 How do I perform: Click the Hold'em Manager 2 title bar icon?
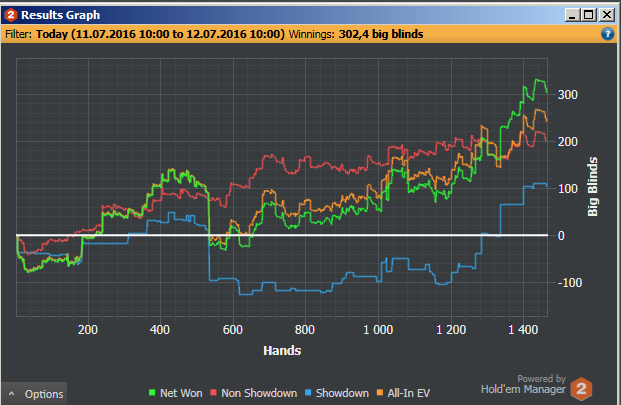11,15
